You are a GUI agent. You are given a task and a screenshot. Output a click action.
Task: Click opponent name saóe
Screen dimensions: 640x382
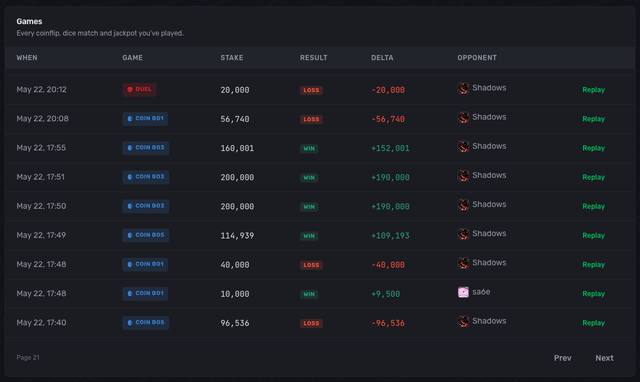[481, 292]
